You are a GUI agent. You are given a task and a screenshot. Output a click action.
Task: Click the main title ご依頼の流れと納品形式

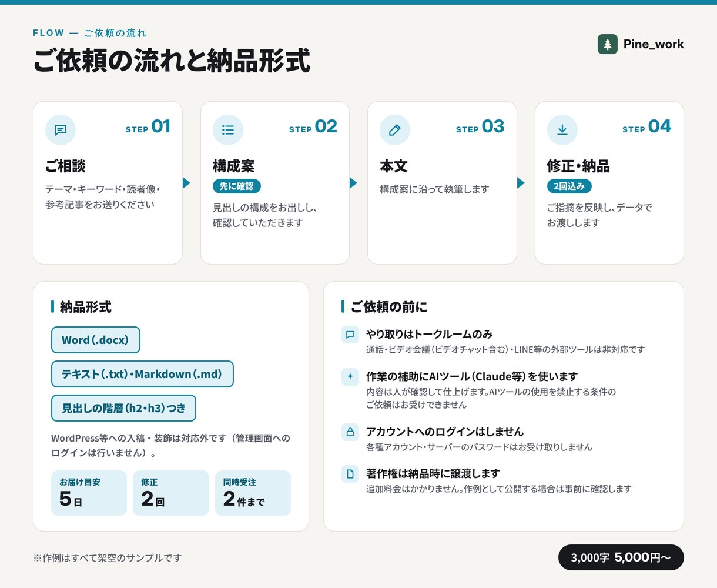point(172,61)
